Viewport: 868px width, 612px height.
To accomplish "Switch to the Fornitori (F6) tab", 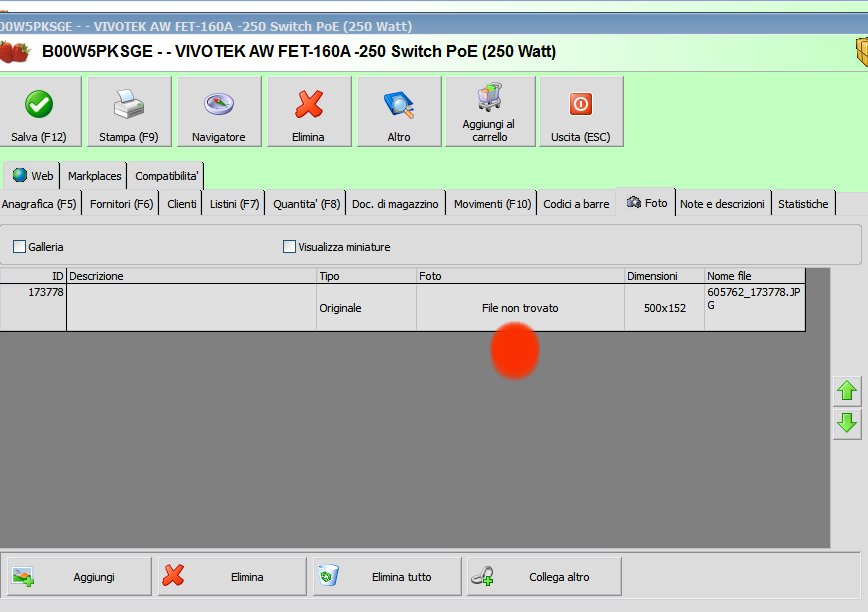I will tap(121, 204).
